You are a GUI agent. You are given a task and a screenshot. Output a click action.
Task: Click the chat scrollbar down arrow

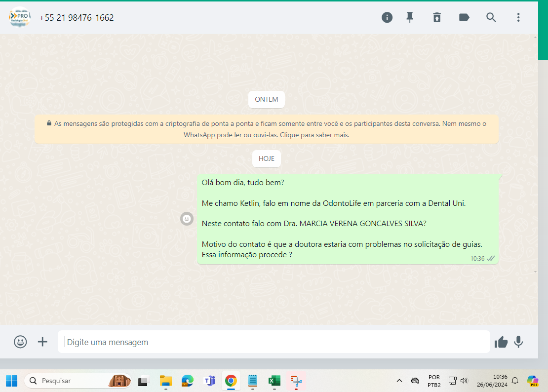tap(536, 272)
